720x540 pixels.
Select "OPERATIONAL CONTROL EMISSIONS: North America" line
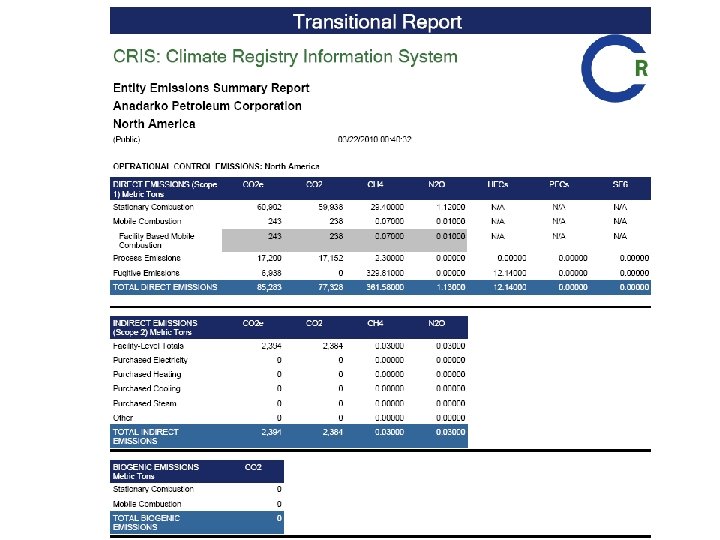(x=216, y=166)
